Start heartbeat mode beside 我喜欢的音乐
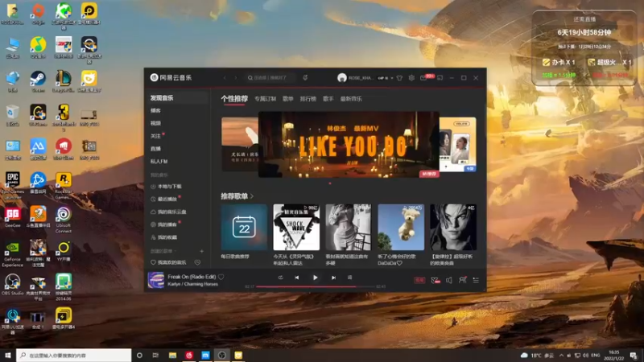Screen dimensions: 644x362 coord(197,262)
